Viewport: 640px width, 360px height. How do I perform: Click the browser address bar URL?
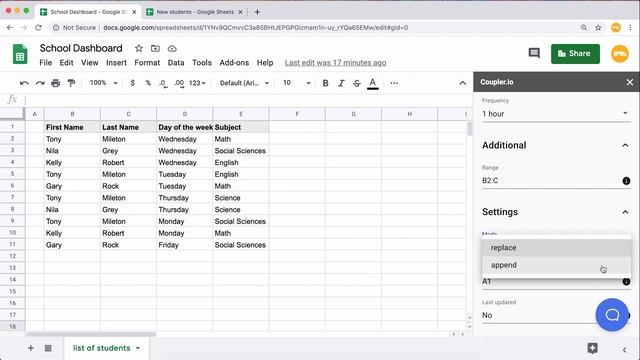click(x=256, y=28)
